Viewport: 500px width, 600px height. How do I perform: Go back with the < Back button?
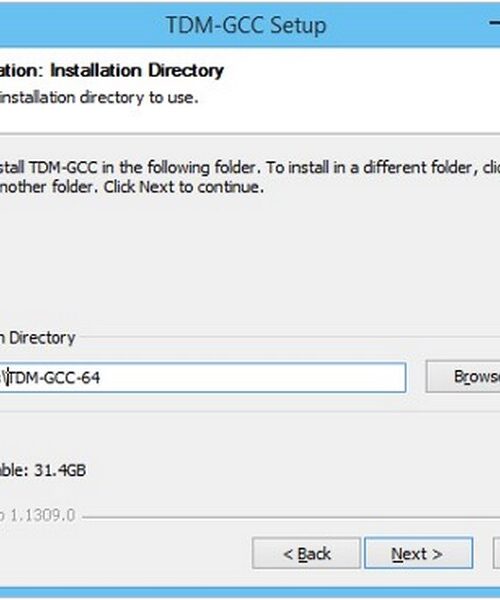point(306,553)
